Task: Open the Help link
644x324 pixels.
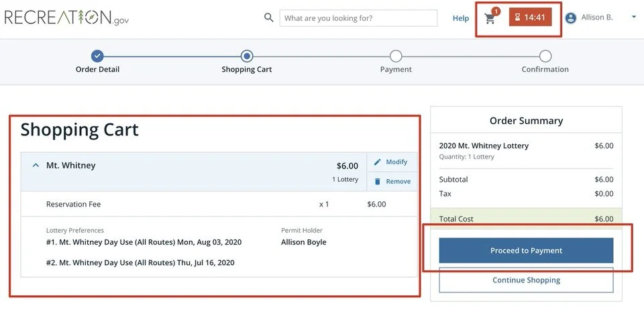Action: (x=461, y=18)
